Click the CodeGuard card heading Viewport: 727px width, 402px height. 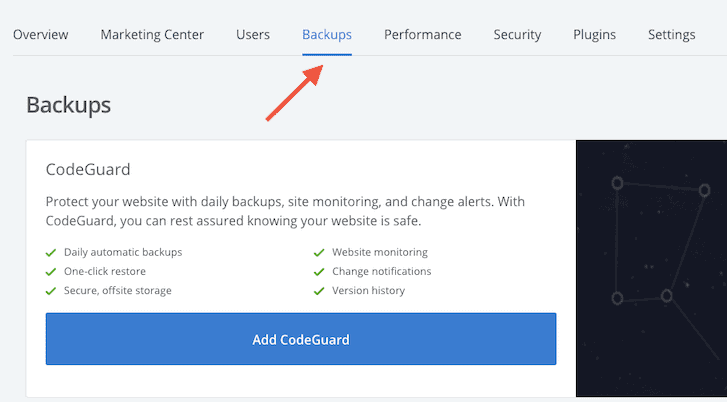[x=88, y=169]
